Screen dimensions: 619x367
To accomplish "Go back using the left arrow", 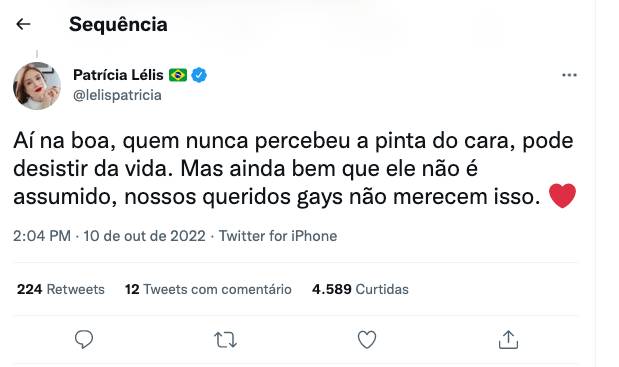I will tap(23, 24).
